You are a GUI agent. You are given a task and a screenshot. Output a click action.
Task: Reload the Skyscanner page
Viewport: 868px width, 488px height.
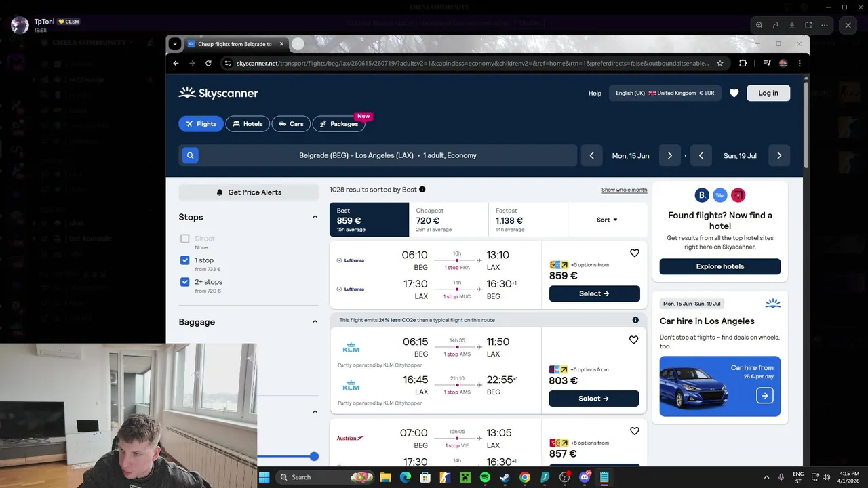point(208,63)
